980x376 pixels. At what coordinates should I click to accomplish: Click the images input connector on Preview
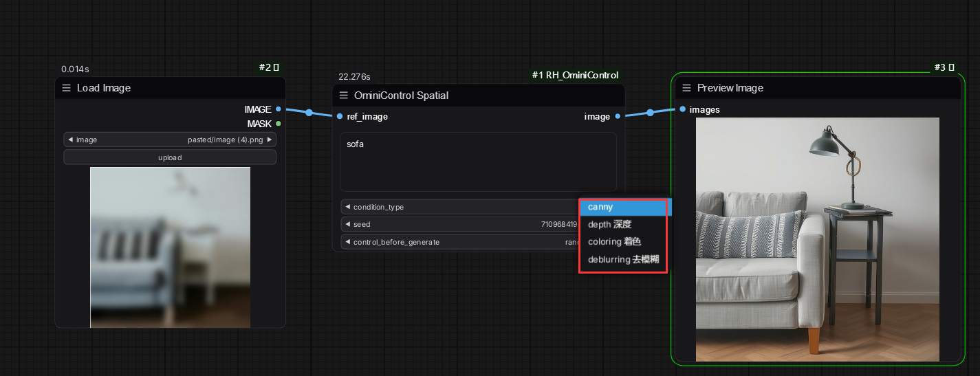click(x=682, y=109)
